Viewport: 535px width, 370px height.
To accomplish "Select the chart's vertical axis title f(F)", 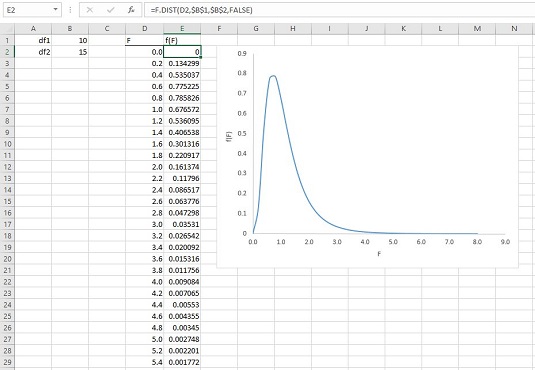I will (x=229, y=137).
